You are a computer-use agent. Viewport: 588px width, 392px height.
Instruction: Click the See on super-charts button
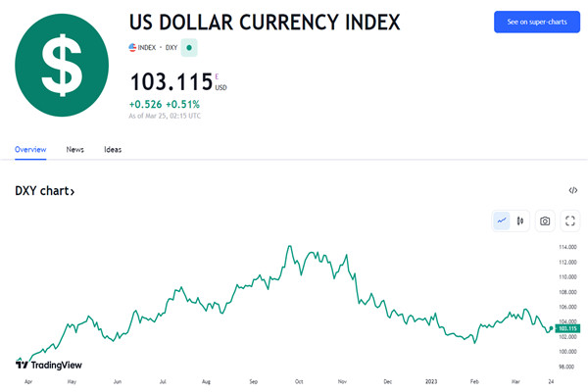(537, 22)
